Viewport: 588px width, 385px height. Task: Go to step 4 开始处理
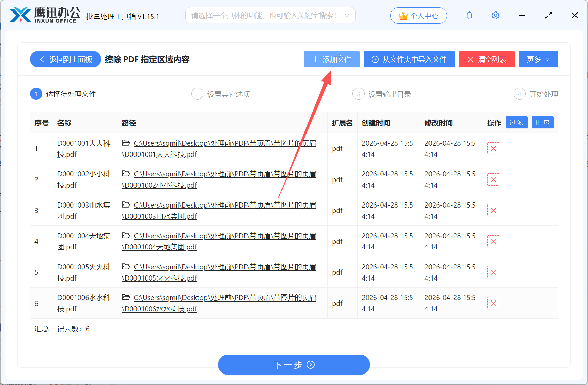(x=536, y=94)
